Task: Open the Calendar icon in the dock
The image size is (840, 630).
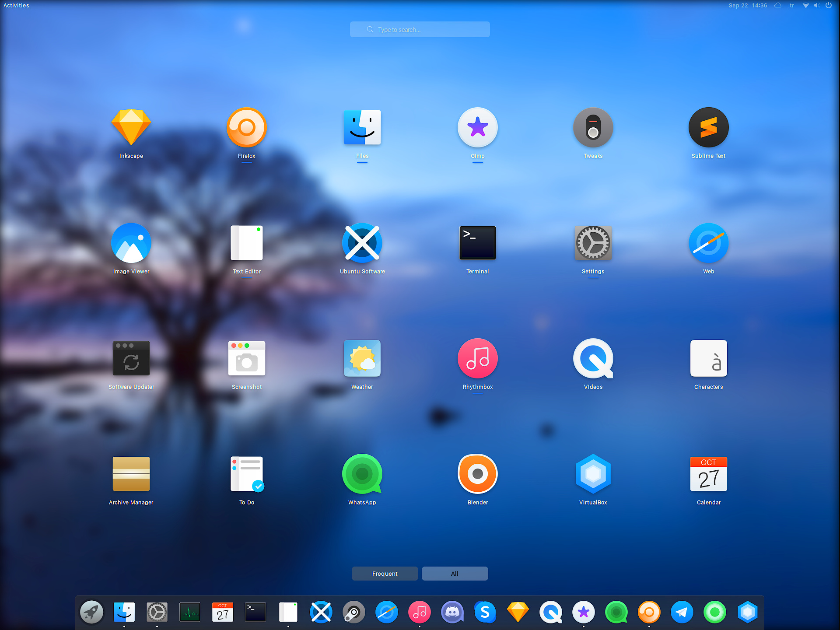Action: click(x=223, y=612)
